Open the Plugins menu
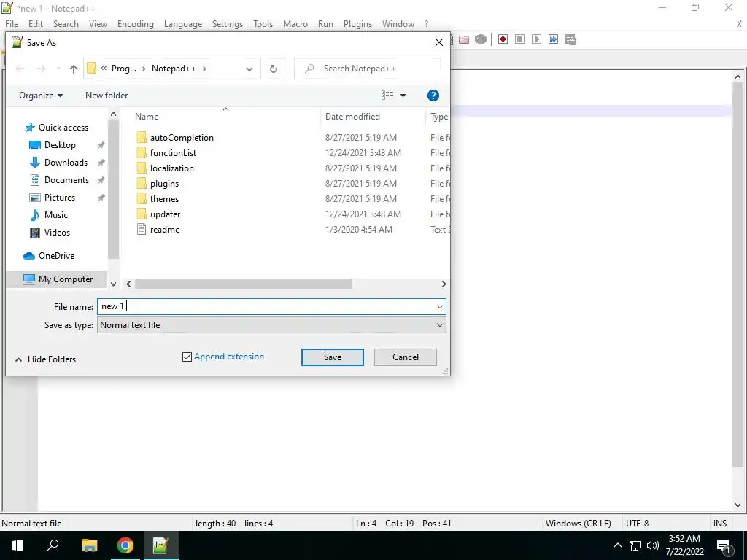This screenshot has height=560, width=747. pyautogui.click(x=357, y=24)
